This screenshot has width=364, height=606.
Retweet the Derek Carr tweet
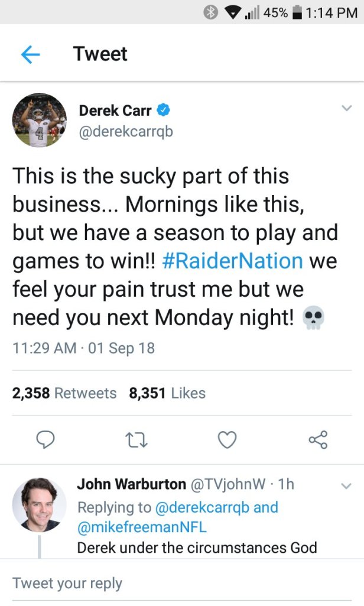[137, 439]
